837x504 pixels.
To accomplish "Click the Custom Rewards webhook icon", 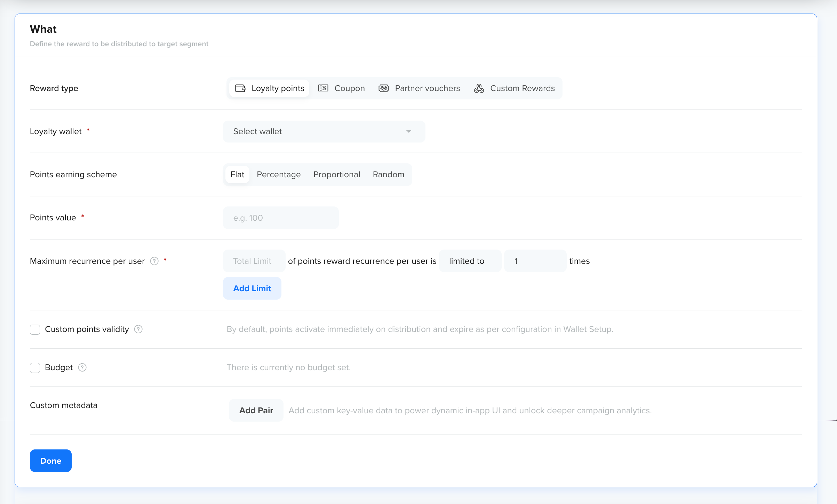I will (x=479, y=88).
